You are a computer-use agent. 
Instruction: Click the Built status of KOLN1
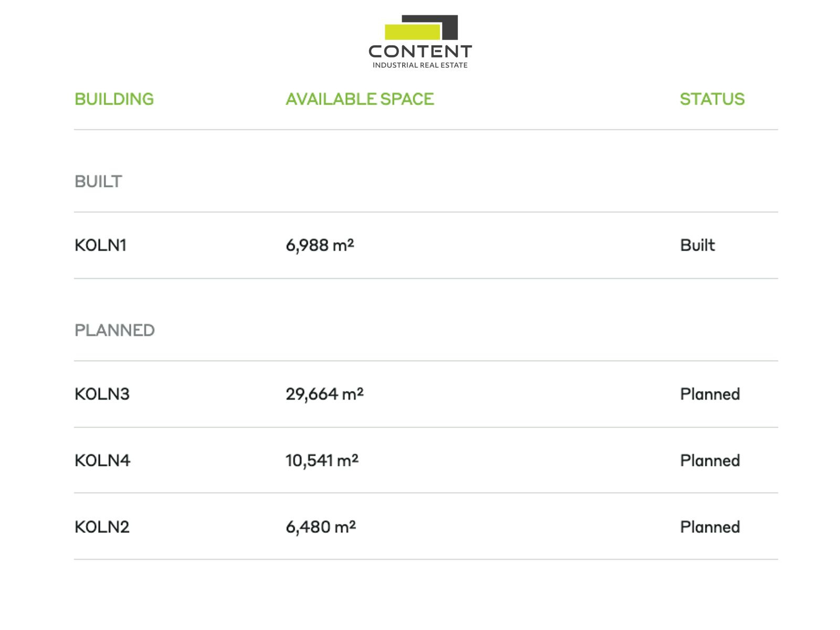697,245
